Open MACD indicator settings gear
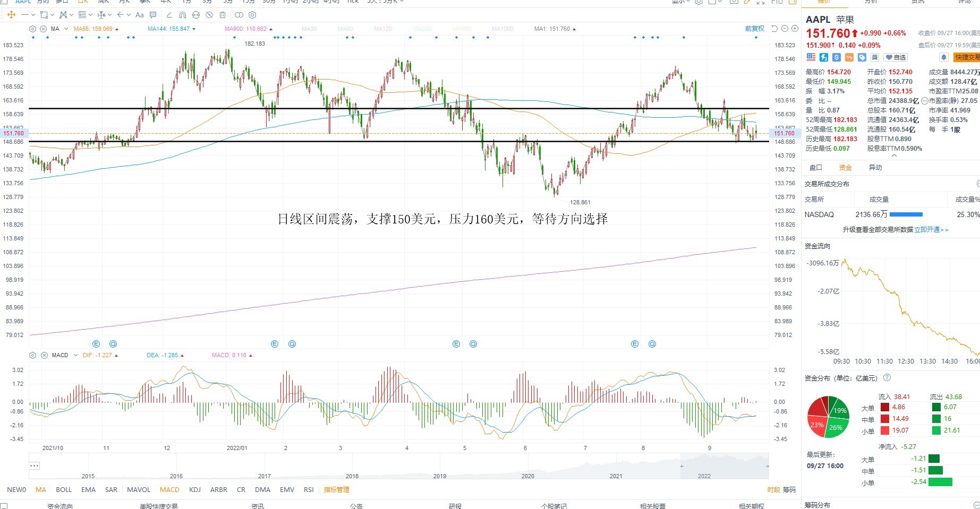This screenshot has width=980, height=509. pyautogui.click(x=32, y=355)
